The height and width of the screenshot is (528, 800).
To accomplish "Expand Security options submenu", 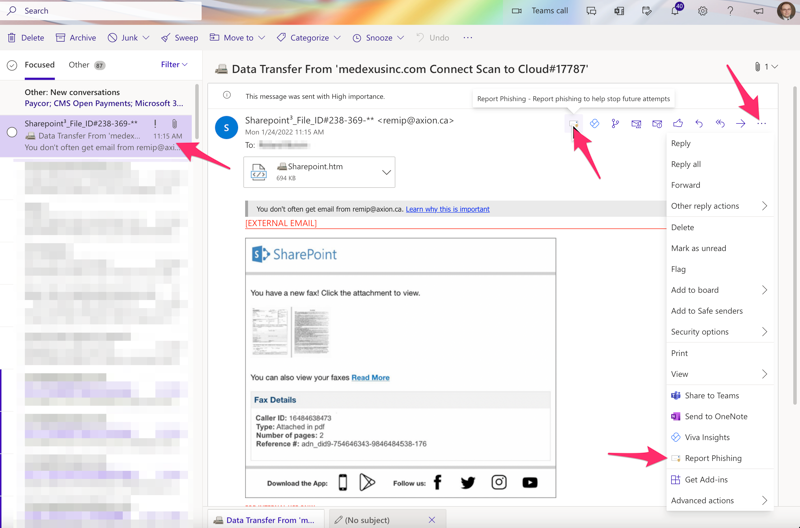I will pos(718,332).
